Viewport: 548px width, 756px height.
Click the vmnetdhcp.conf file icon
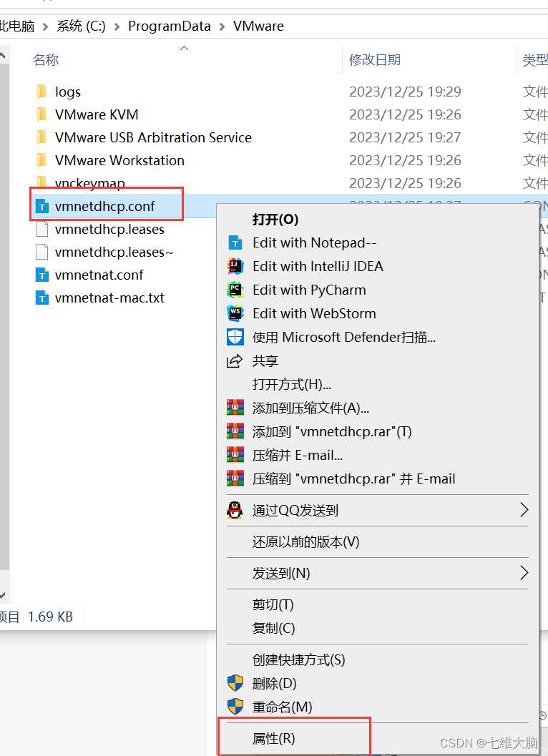(42, 207)
